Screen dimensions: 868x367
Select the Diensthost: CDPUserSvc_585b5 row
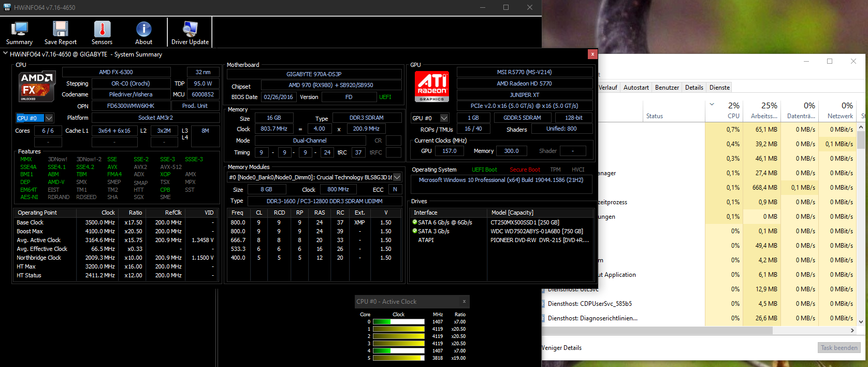click(699, 304)
